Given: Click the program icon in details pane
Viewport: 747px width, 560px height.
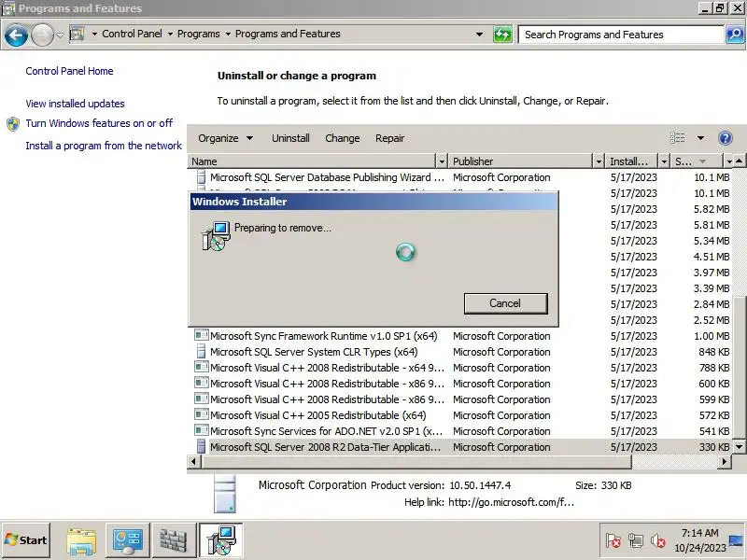Looking at the screenshot, I should coord(225,494).
